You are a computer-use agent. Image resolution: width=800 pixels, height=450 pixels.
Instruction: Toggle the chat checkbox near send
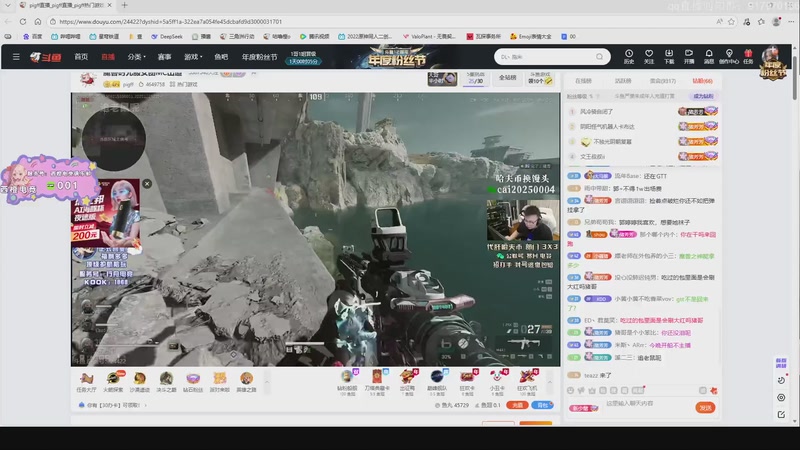point(703,390)
